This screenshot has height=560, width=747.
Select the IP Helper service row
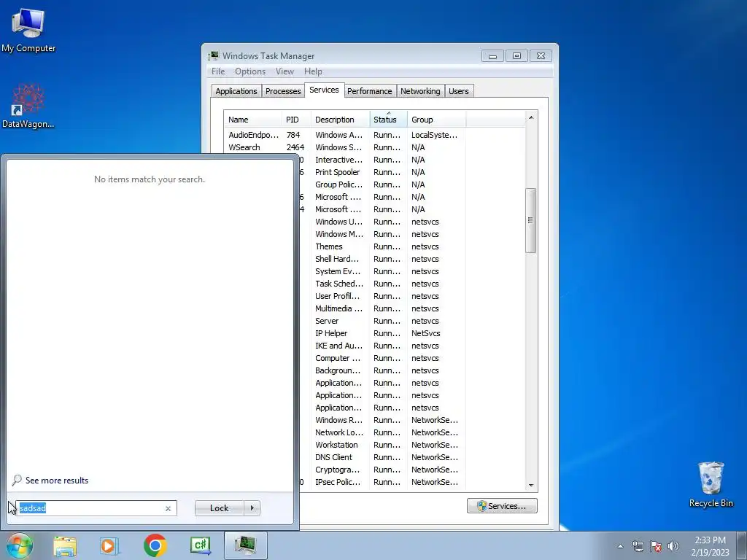coord(411,333)
